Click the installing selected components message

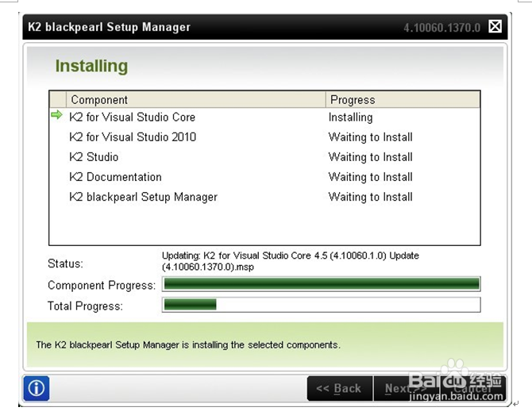(188, 345)
